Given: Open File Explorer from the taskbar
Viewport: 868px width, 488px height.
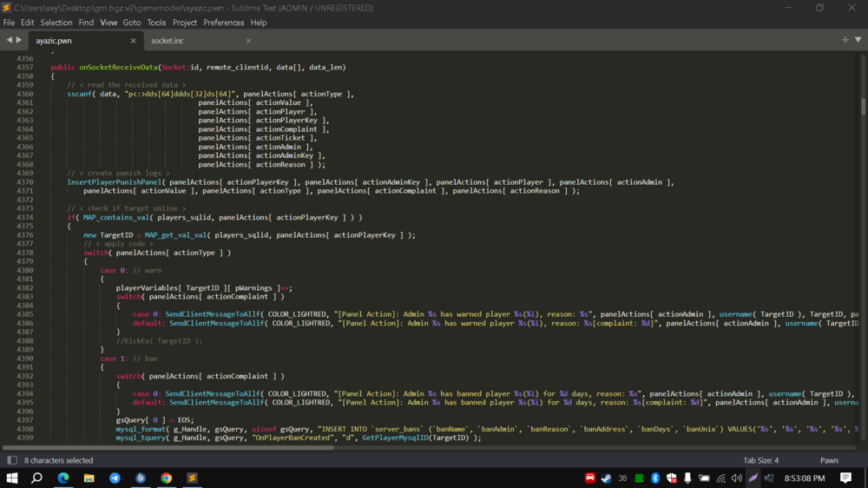Looking at the screenshot, I should 89,478.
